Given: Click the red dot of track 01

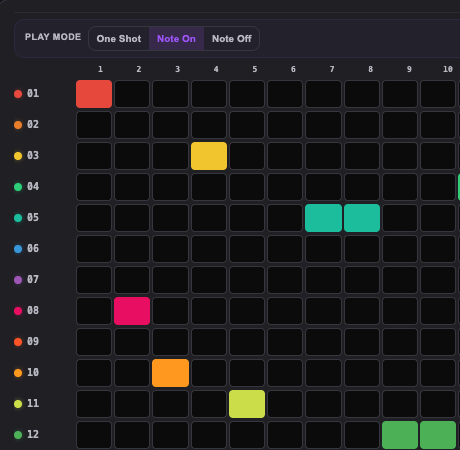Looking at the screenshot, I should (18, 94).
